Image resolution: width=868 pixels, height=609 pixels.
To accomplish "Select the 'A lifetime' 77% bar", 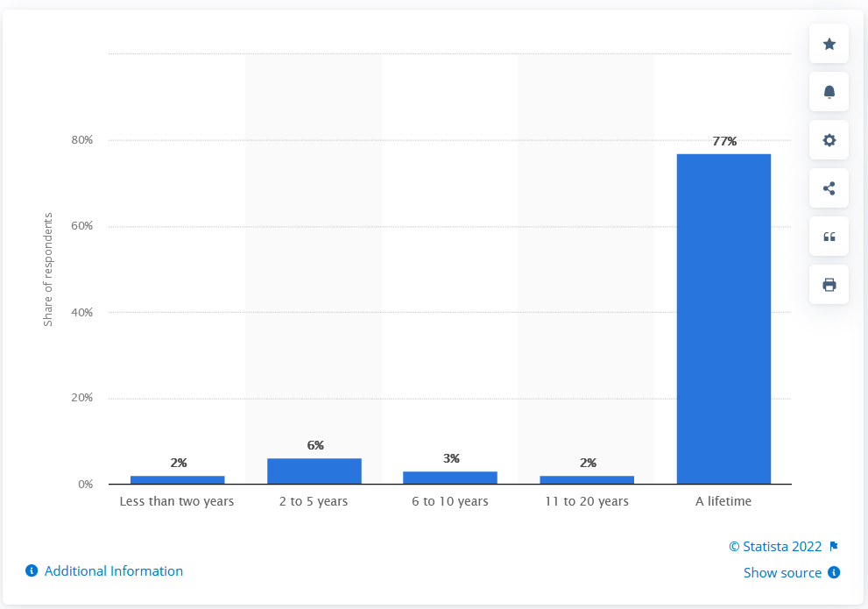I will coord(723,319).
